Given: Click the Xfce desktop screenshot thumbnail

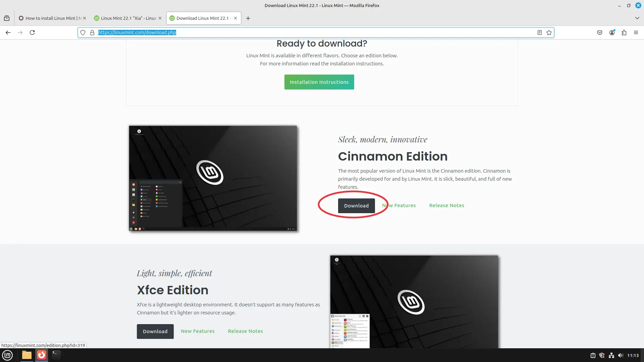Looking at the screenshot, I should [x=414, y=302].
